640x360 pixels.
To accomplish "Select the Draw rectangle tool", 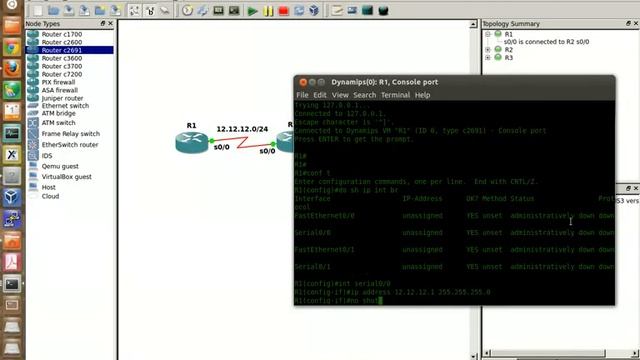I will [367, 11].
